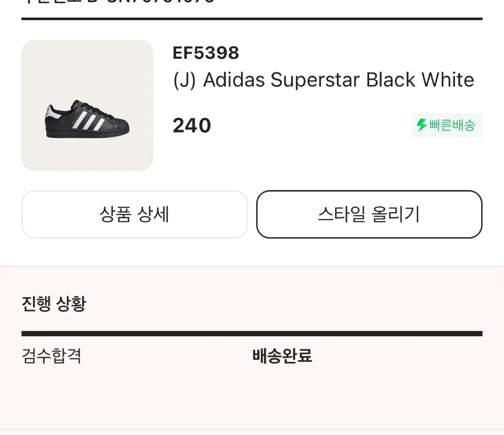Click the words Black White in product title
The height and width of the screenshot is (435, 504).
coord(420,80)
